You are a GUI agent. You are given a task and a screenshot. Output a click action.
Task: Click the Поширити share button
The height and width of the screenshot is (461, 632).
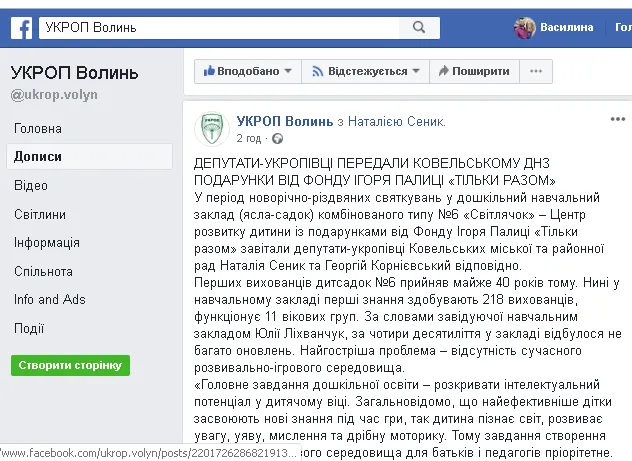pos(474,71)
